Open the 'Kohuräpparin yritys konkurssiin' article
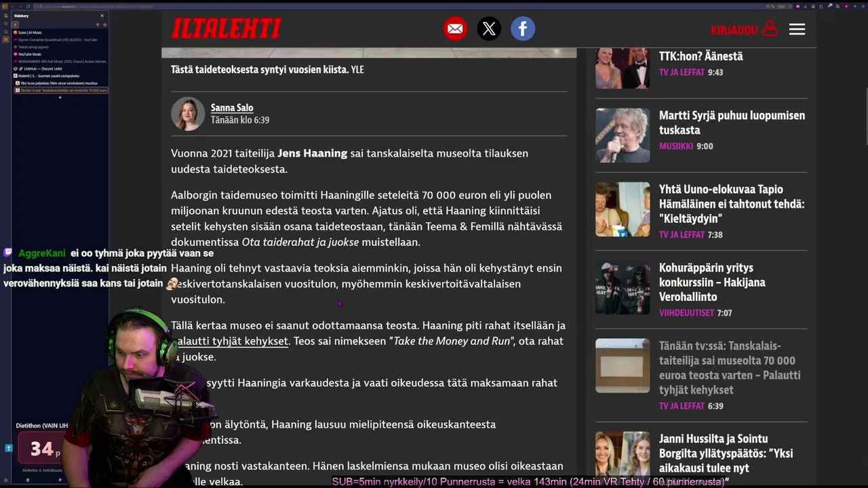This screenshot has height=488, width=868. 712,282
